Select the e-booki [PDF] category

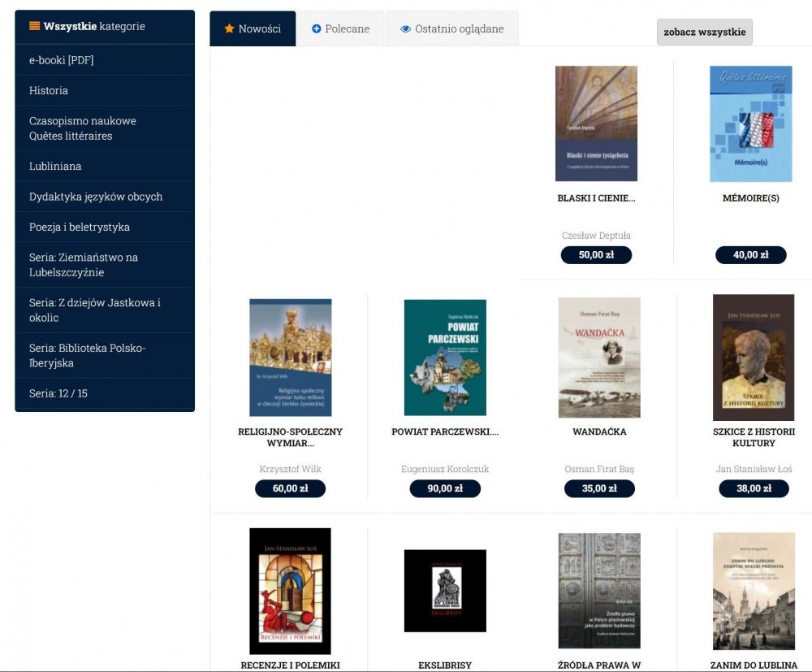105,60
